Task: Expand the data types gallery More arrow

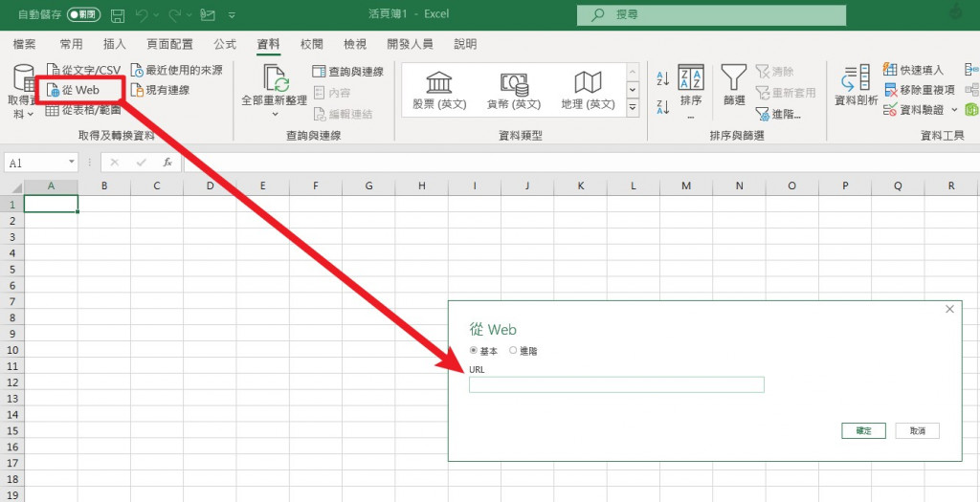Action: (633, 107)
